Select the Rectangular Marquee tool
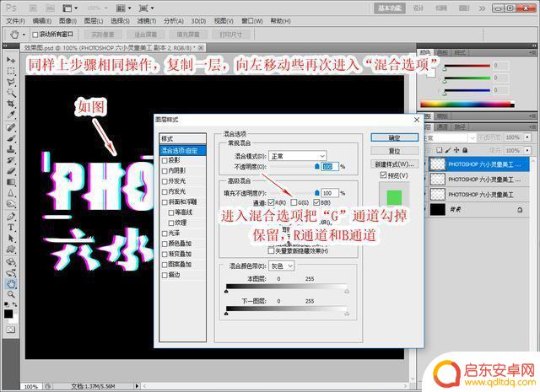Screen dimensions: 540x392 (x=11, y=72)
